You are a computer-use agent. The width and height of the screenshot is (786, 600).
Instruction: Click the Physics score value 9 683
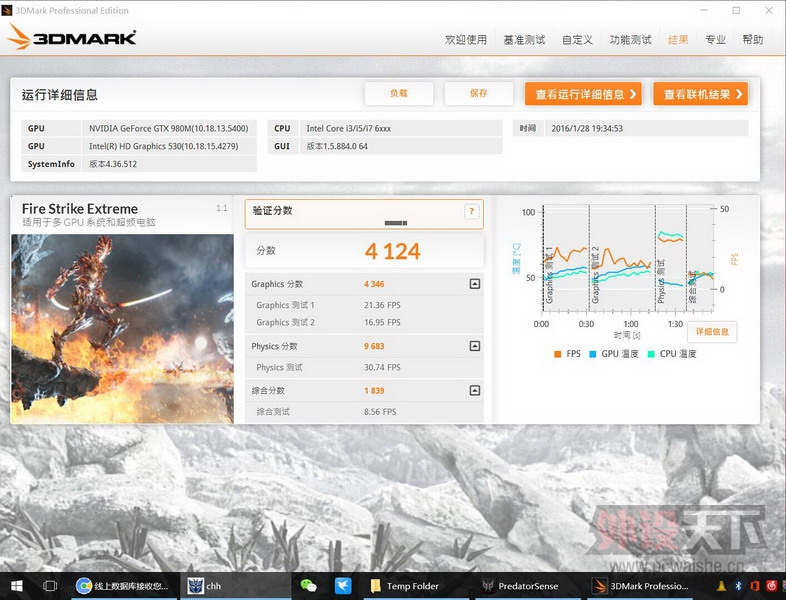point(374,346)
